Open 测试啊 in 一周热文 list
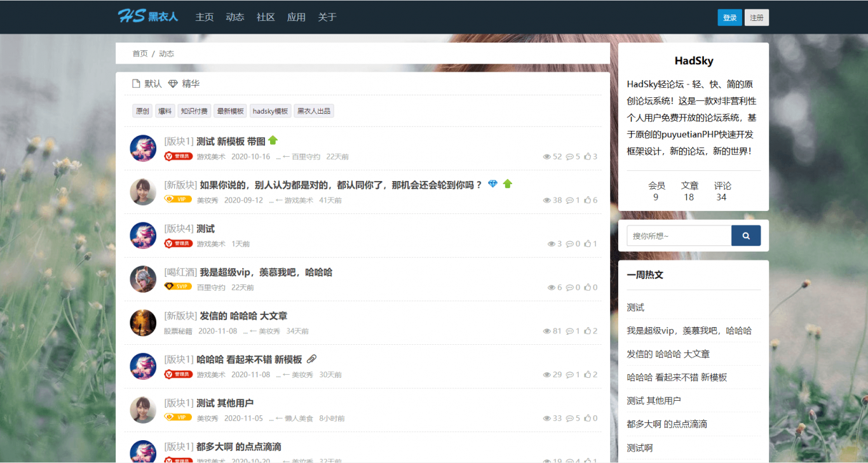The width and height of the screenshot is (868, 463). pos(640,448)
